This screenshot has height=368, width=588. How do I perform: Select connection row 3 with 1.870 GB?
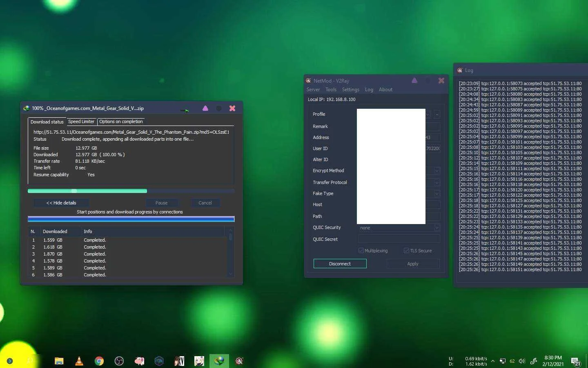(128, 254)
